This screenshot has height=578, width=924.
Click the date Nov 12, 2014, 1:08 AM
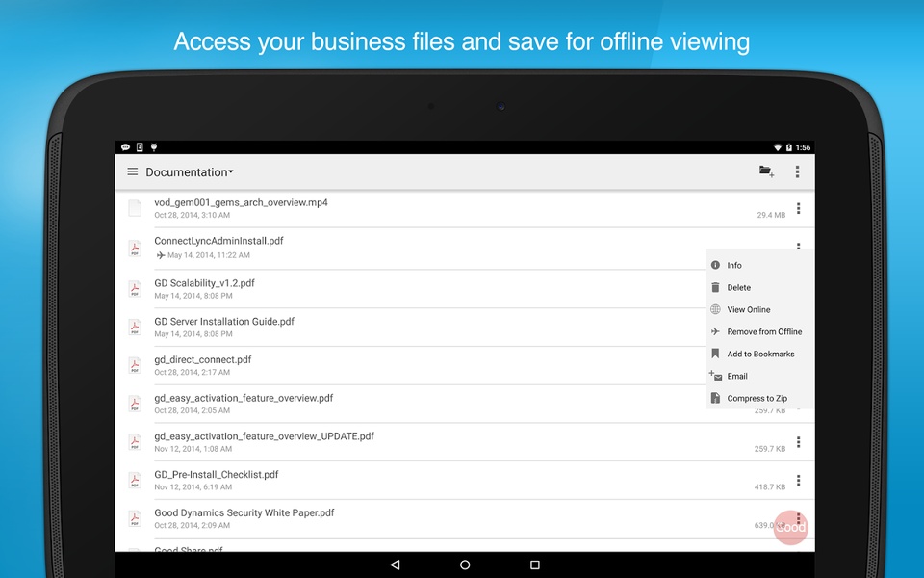tap(192, 449)
